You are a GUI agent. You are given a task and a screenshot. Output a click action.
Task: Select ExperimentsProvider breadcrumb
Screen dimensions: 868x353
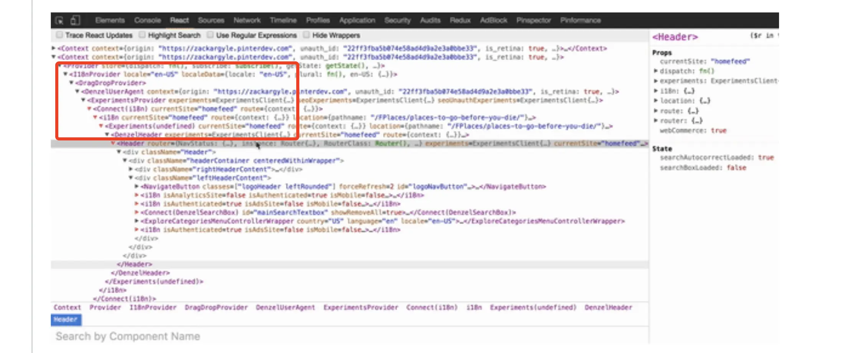[x=360, y=307]
